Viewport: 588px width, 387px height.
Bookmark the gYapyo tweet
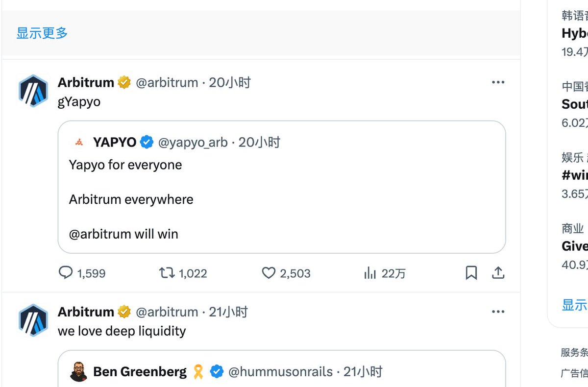(x=471, y=273)
